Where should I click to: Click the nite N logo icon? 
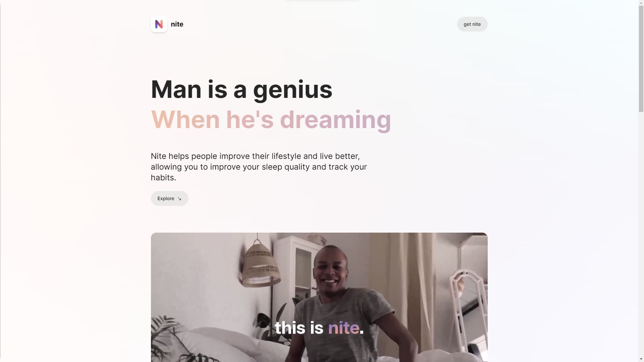point(159,24)
